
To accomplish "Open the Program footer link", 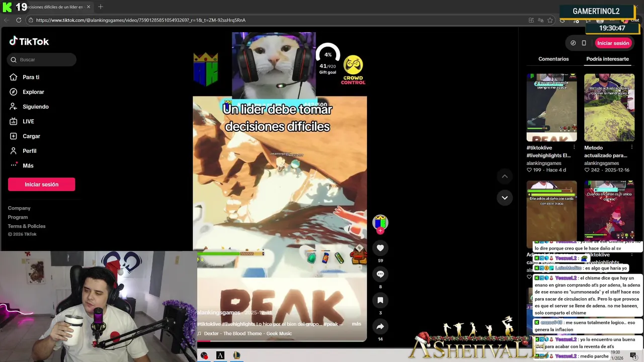I will (18, 217).
